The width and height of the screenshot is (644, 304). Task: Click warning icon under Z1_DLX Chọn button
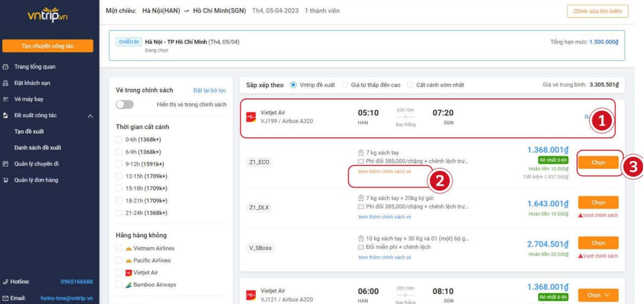tap(580, 215)
